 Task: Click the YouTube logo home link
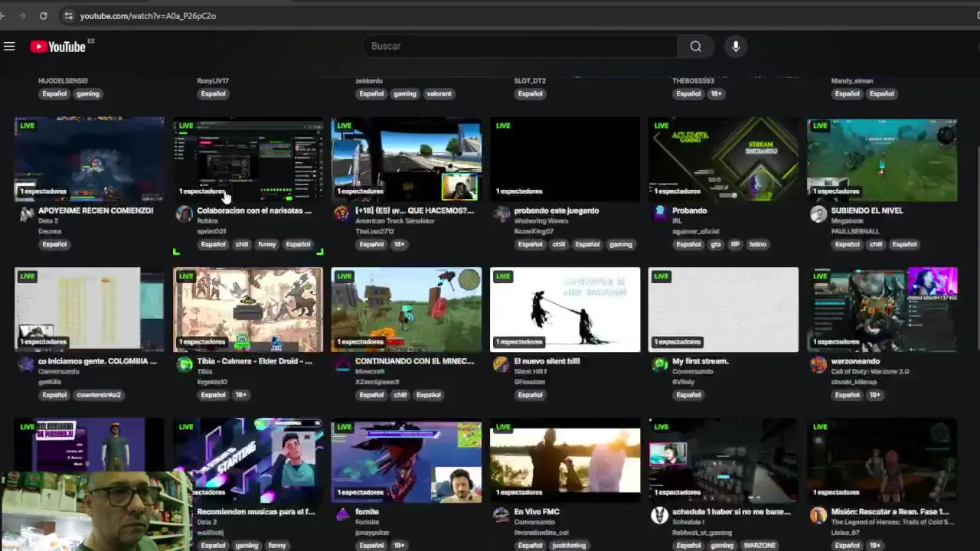[x=58, y=47]
